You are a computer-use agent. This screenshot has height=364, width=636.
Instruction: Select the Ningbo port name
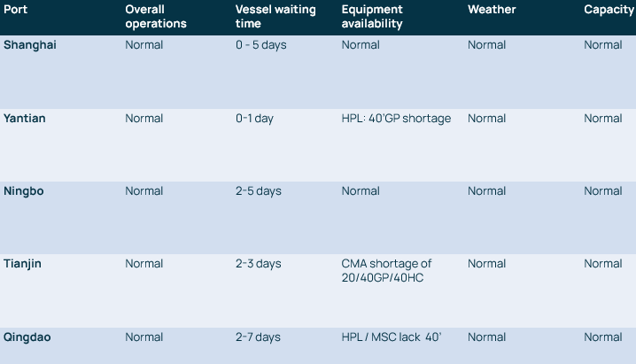click(24, 191)
